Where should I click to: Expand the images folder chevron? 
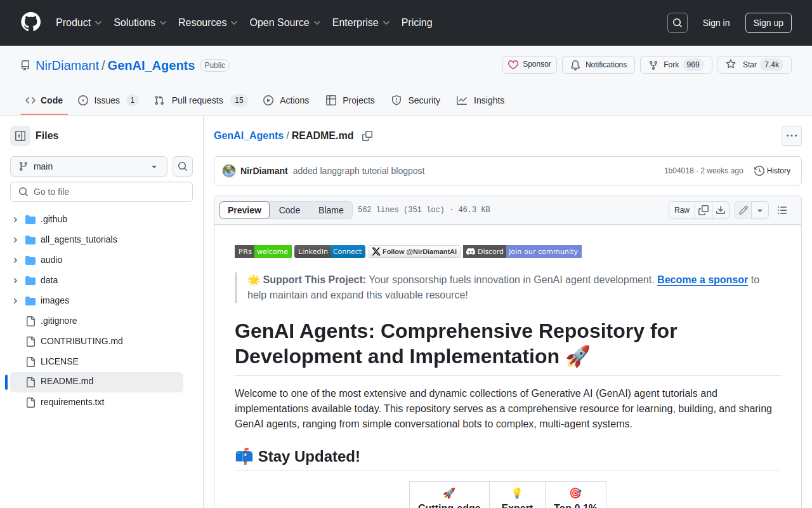[15, 301]
